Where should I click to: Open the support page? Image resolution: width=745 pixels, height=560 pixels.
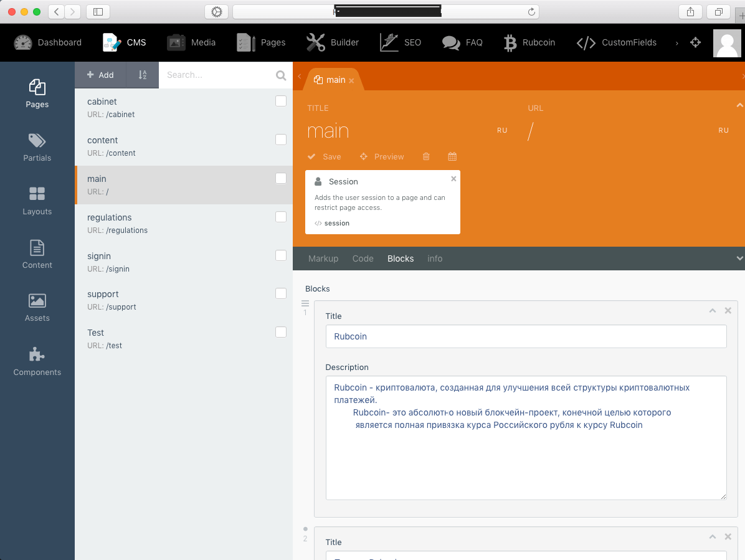[183, 300]
